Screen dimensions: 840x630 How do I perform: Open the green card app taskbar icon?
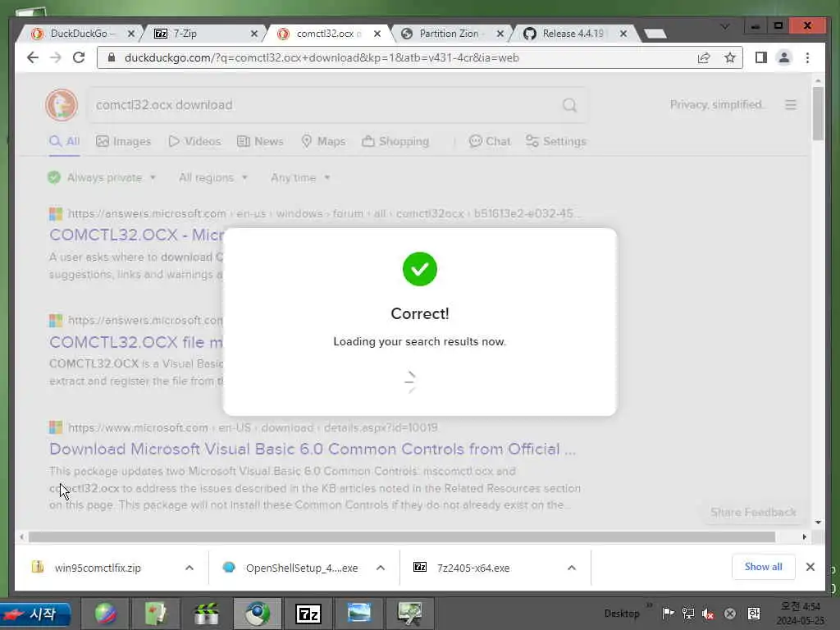point(156,614)
